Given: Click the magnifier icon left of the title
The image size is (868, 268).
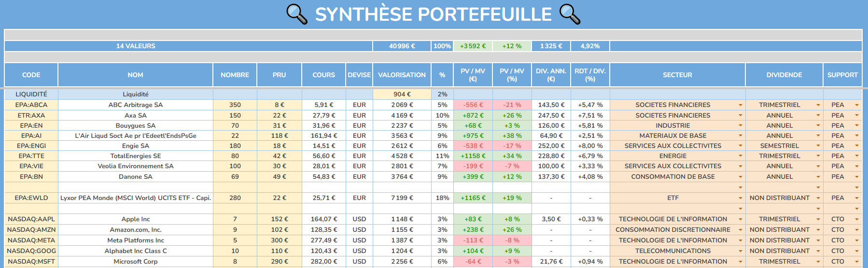Looking at the screenshot, I should click(297, 14).
